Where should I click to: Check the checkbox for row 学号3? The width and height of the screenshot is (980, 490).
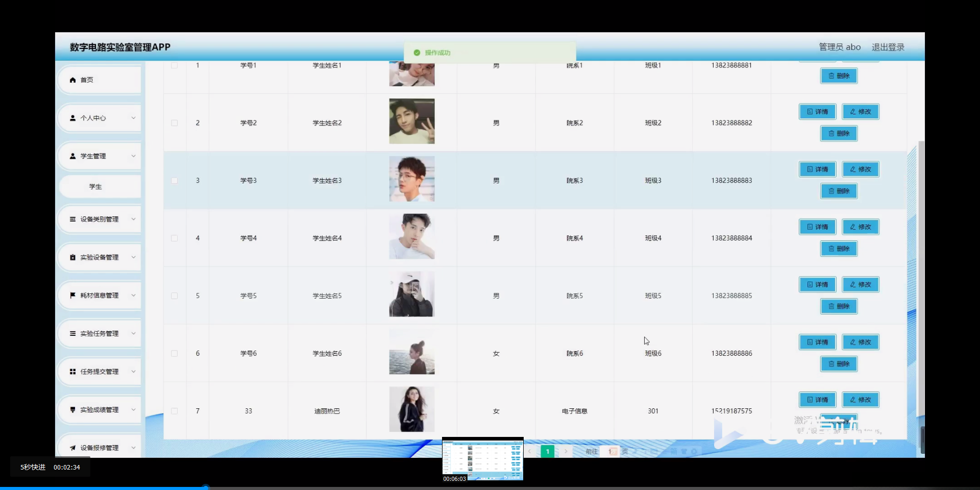click(x=175, y=180)
